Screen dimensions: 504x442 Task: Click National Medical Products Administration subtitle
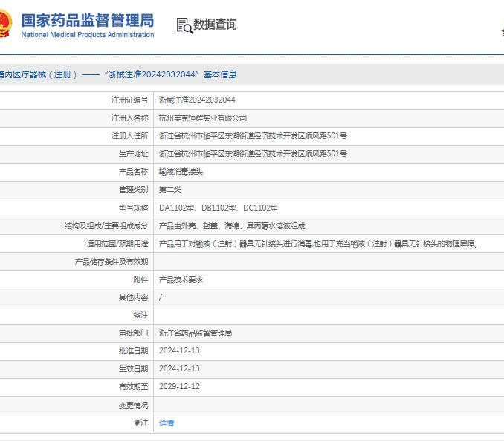[88, 35]
